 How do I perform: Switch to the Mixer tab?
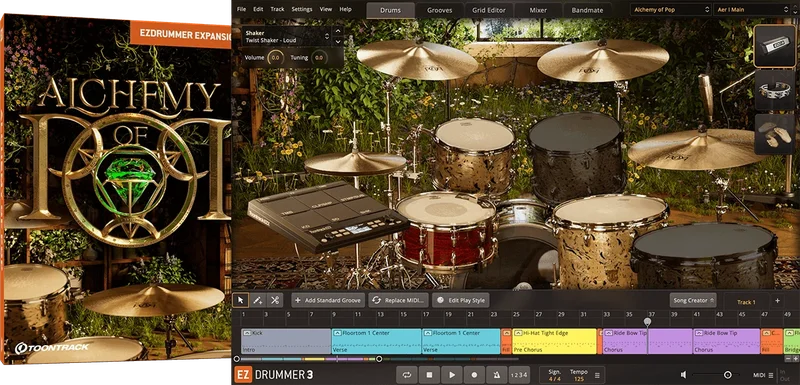pos(538,10)
